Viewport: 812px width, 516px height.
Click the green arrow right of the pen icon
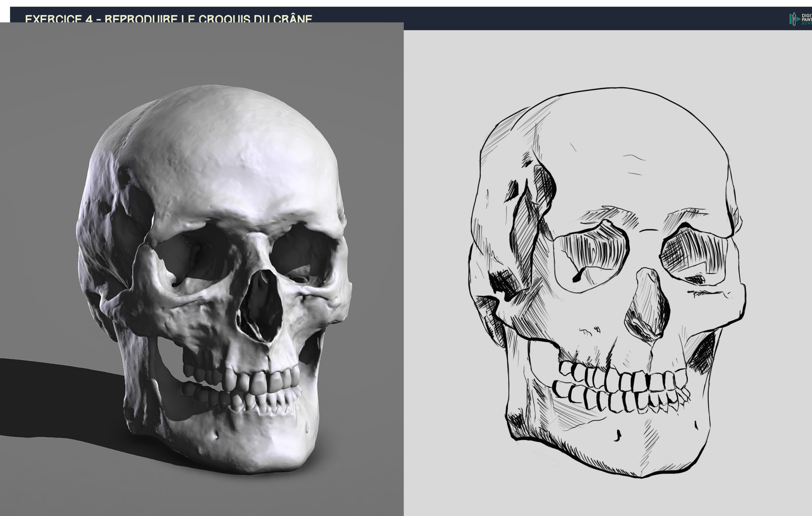coord(798,19)
